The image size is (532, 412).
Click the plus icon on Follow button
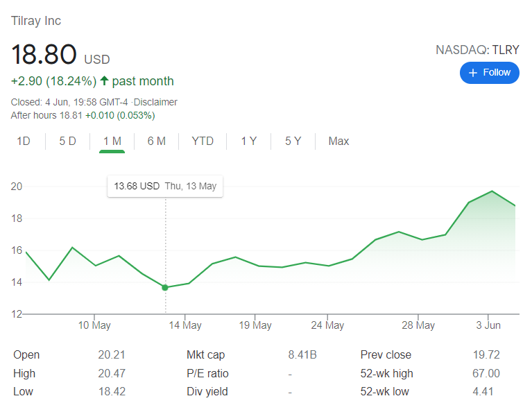pos(472,73)
